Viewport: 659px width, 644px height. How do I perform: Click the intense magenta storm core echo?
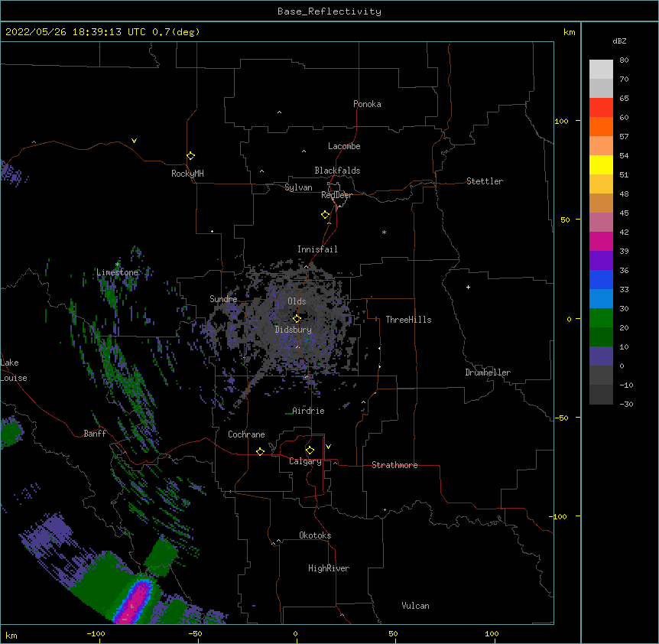pos(135,602)
